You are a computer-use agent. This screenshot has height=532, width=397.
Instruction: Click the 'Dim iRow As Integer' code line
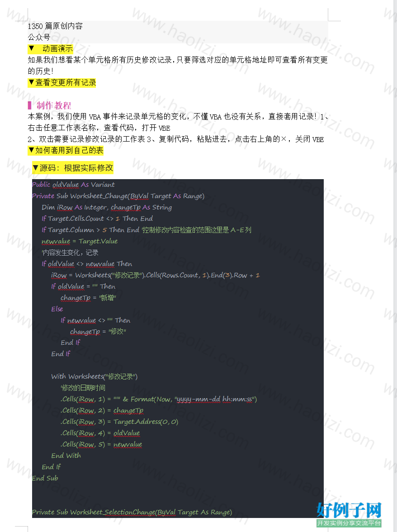(107, 207)
